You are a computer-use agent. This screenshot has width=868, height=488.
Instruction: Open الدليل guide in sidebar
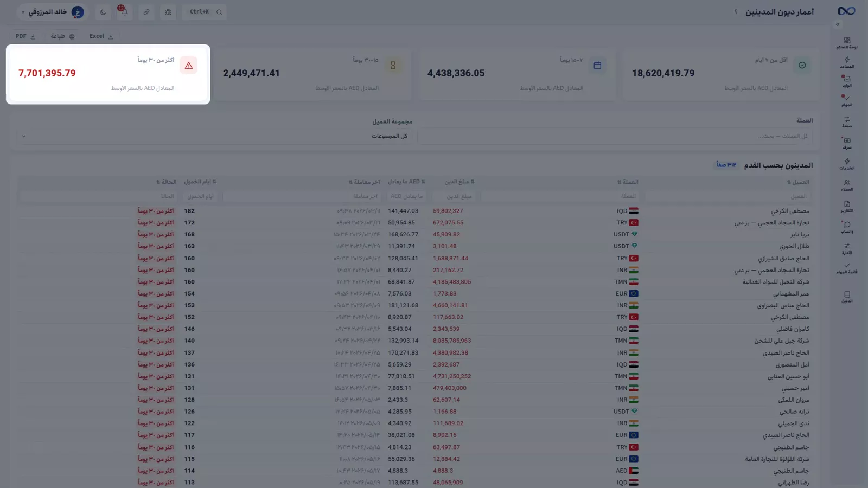click(847, 297)
